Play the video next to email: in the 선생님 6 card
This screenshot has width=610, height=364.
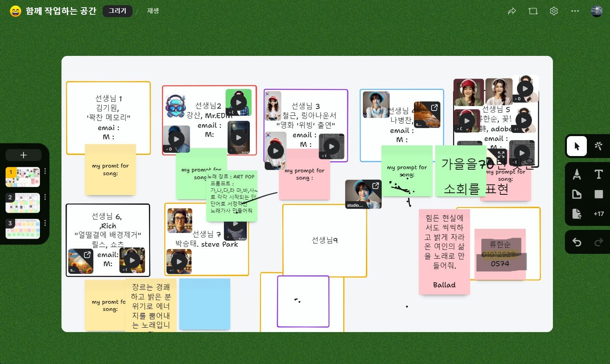tap(132, 261)
